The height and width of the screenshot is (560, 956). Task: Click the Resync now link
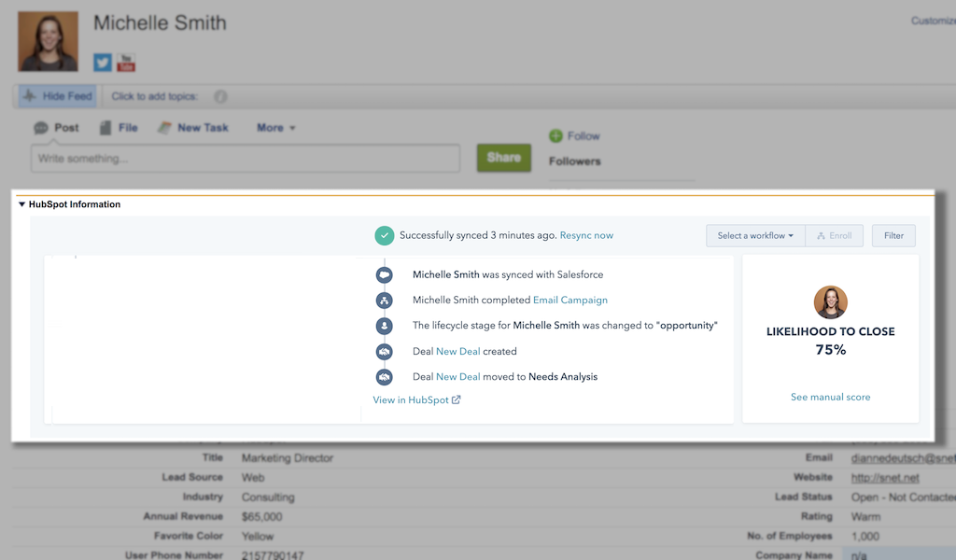[x=586, y=235]
